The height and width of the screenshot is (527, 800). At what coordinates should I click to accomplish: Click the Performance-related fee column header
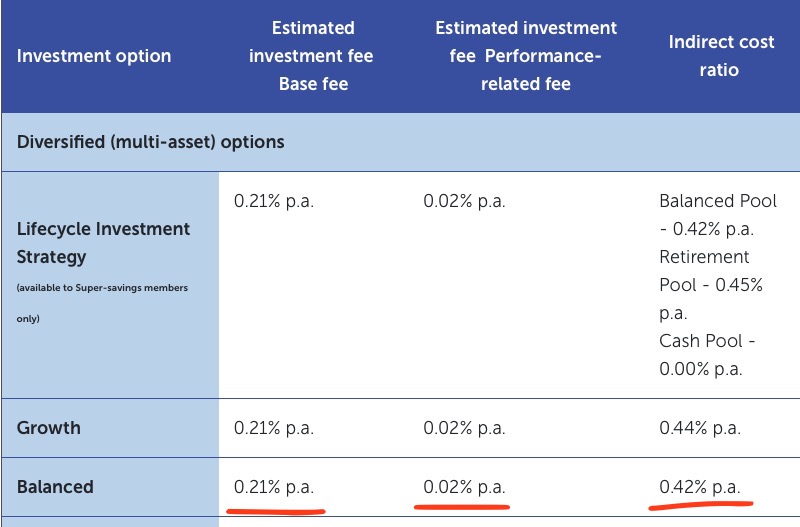click(526, 56)
